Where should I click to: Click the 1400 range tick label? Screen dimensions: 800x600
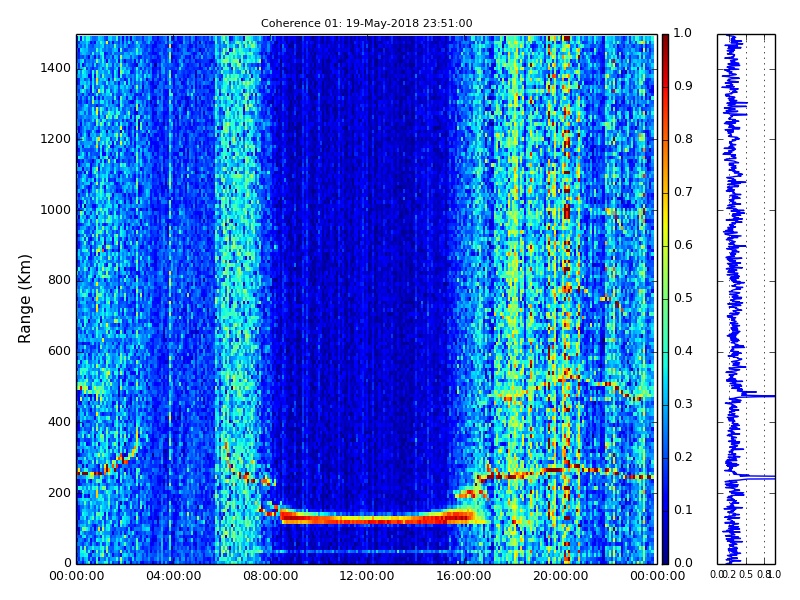(56, 68)
